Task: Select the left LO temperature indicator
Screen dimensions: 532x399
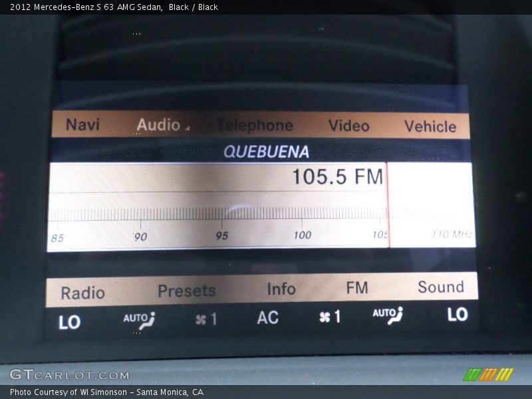Action: 70,323
